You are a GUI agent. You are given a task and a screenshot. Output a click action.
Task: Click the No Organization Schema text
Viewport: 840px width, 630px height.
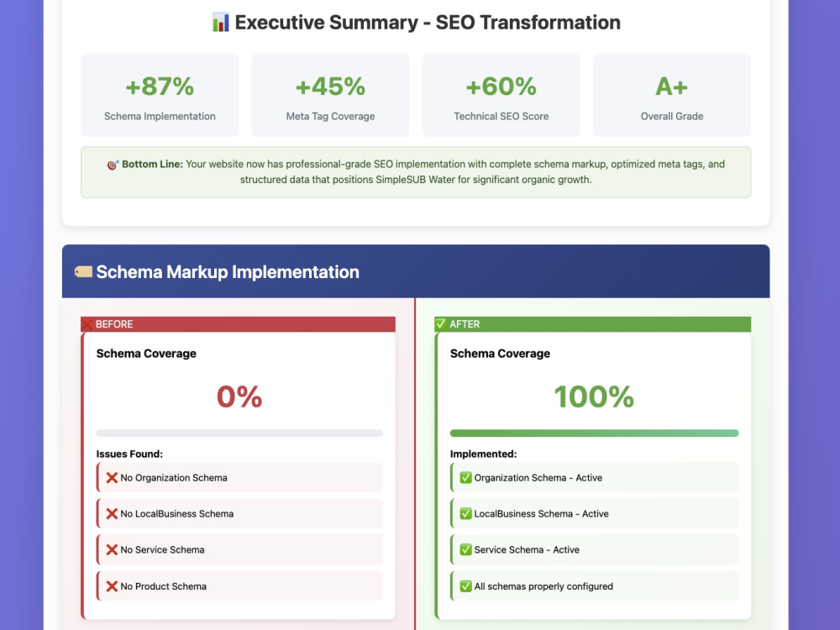(x=174, y=478)
